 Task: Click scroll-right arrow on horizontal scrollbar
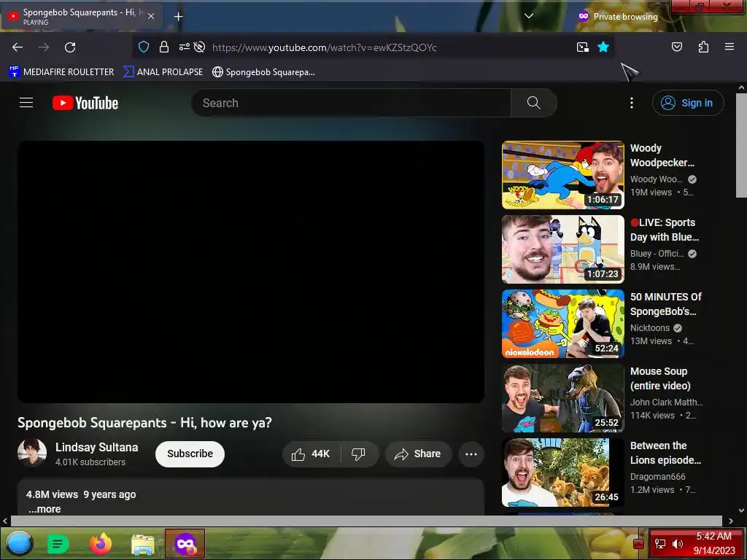730,521
